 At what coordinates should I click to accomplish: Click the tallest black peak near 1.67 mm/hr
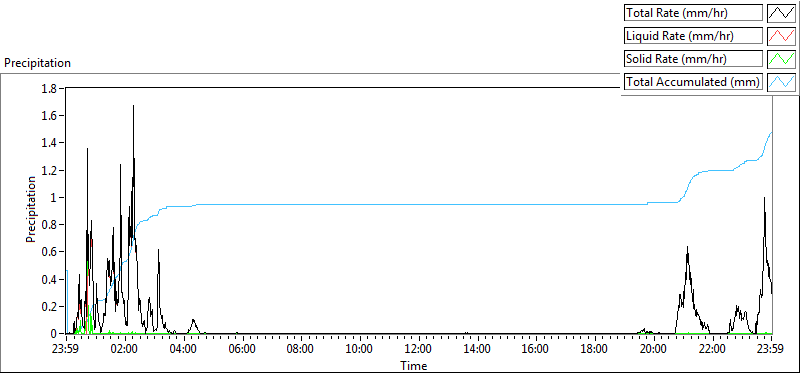134,106
